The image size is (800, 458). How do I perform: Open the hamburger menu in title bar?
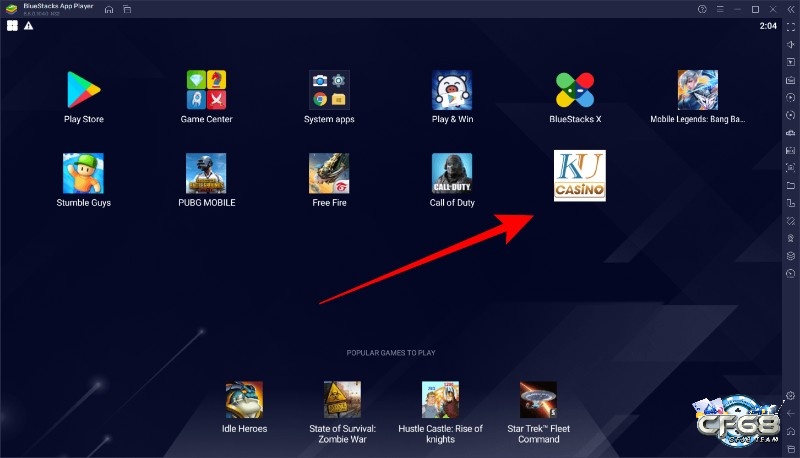coord(720,9)
